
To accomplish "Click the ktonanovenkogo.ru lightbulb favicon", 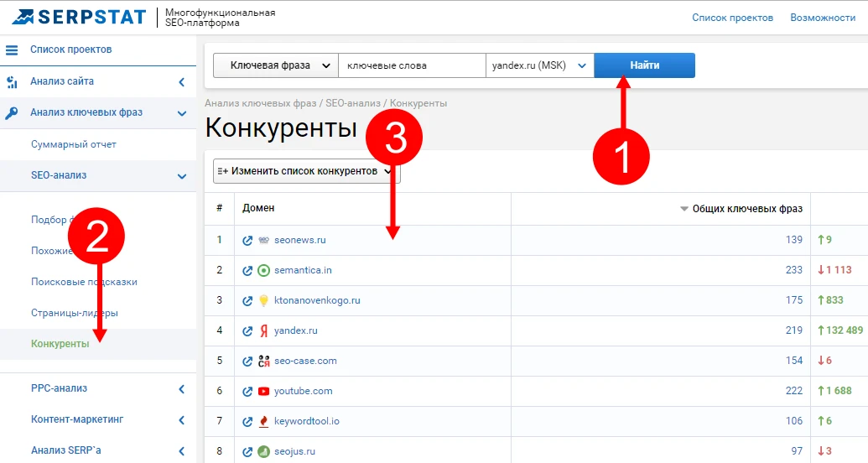I will 264,301.
